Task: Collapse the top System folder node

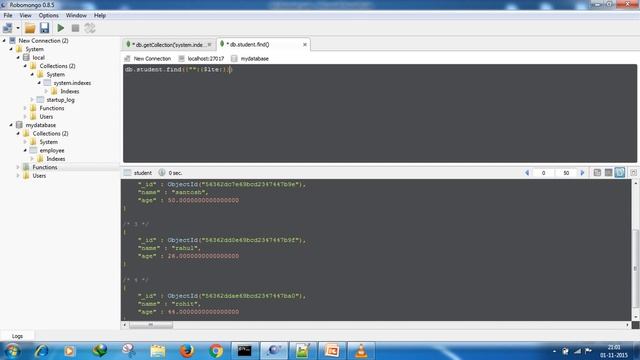Action: click(x=11, y=49)
